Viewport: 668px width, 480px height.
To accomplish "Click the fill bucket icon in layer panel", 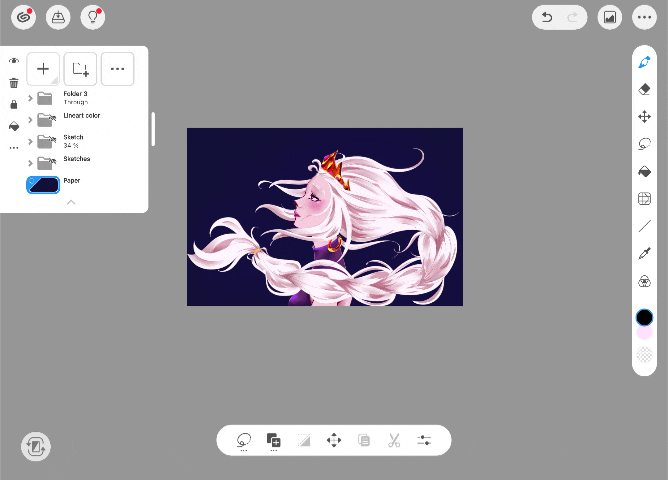I will 14,126.
